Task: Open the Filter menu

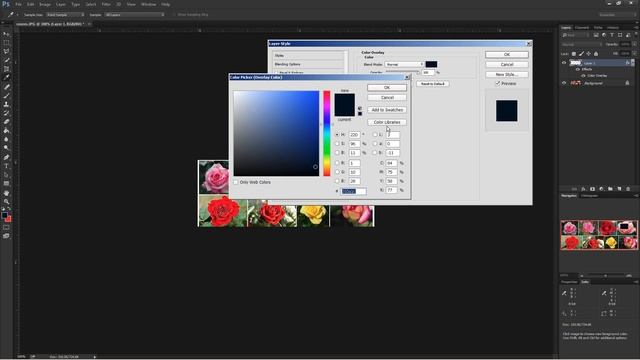Action: click(x=106, y=4)
